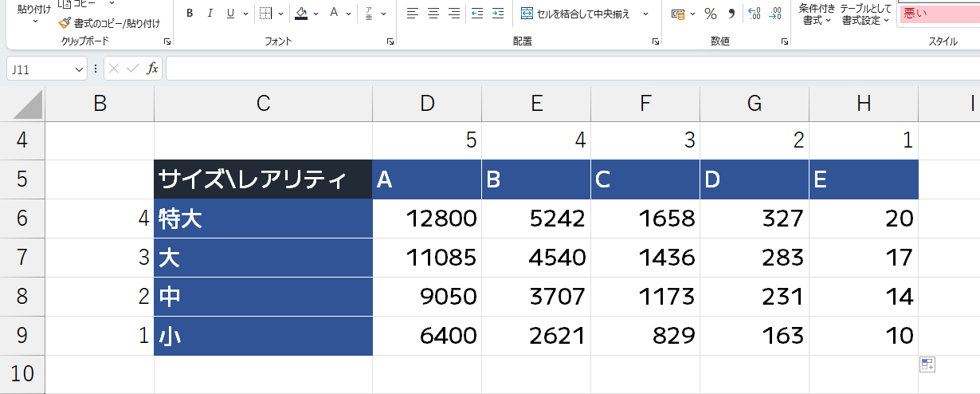The height and width of the screenshot is (394, 980).
Task: Open merge cells dropdown arrow
Action: (645, 13)
